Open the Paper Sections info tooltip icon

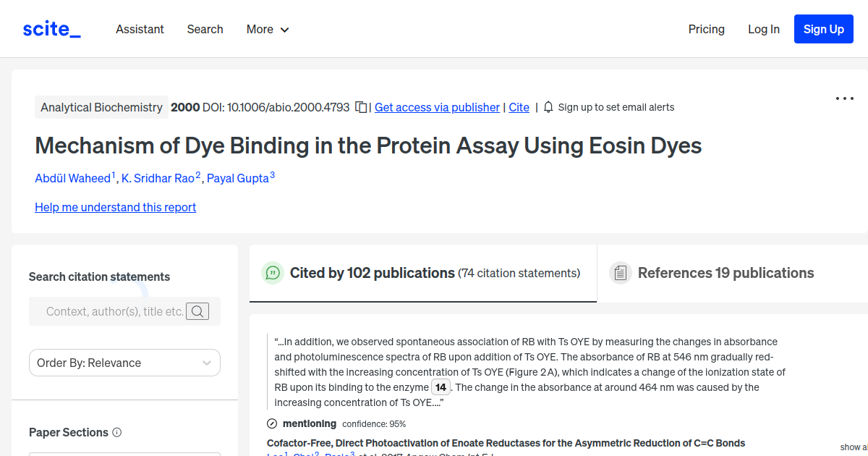click(x=116, y=432)
